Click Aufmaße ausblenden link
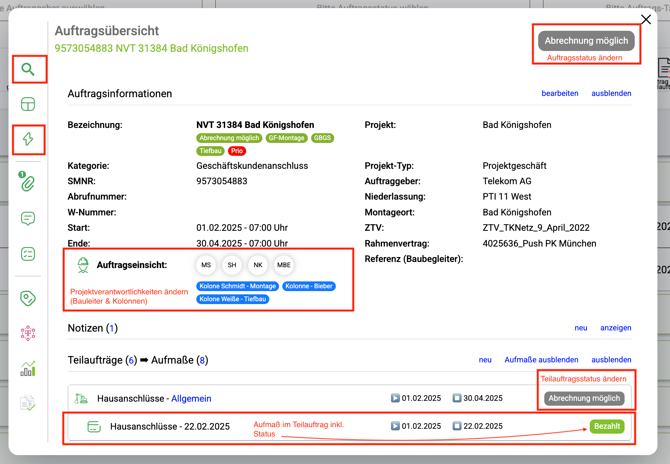Viewport: 670px width, 464px height. (x=541, y=359)
